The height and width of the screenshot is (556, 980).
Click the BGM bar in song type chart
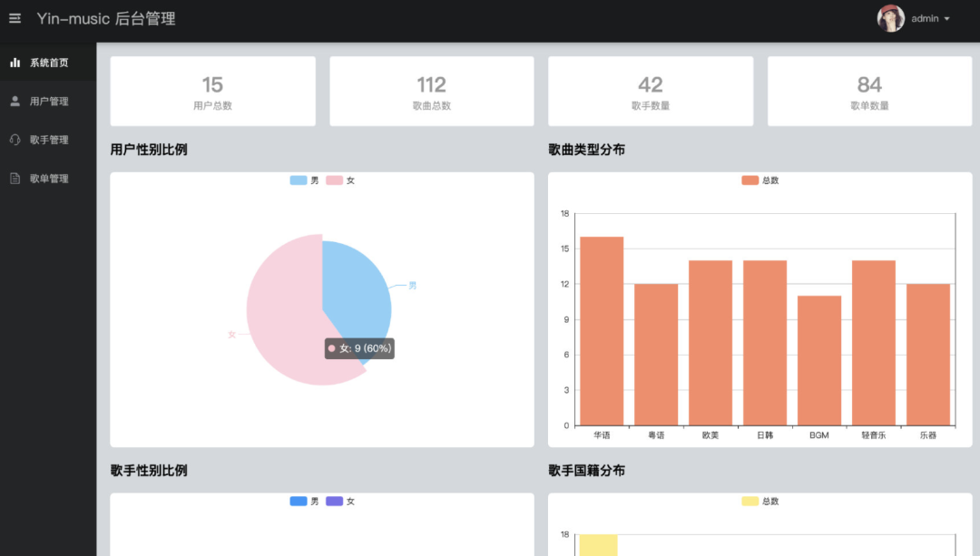(819, 360)
